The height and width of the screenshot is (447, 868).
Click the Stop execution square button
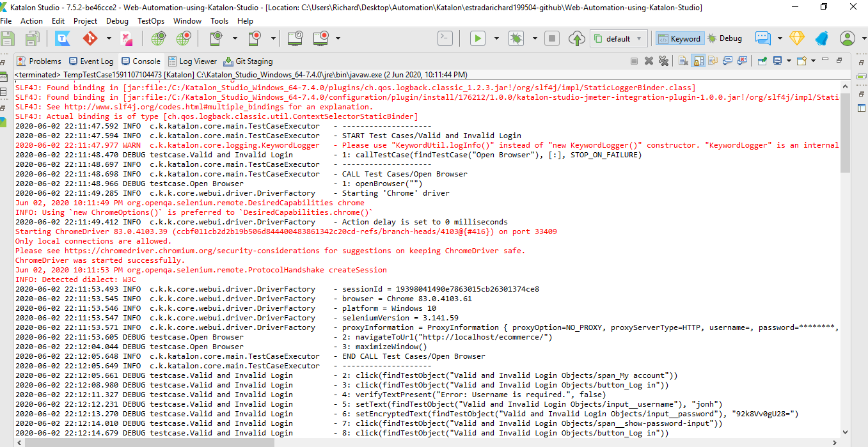pos(552,38)
